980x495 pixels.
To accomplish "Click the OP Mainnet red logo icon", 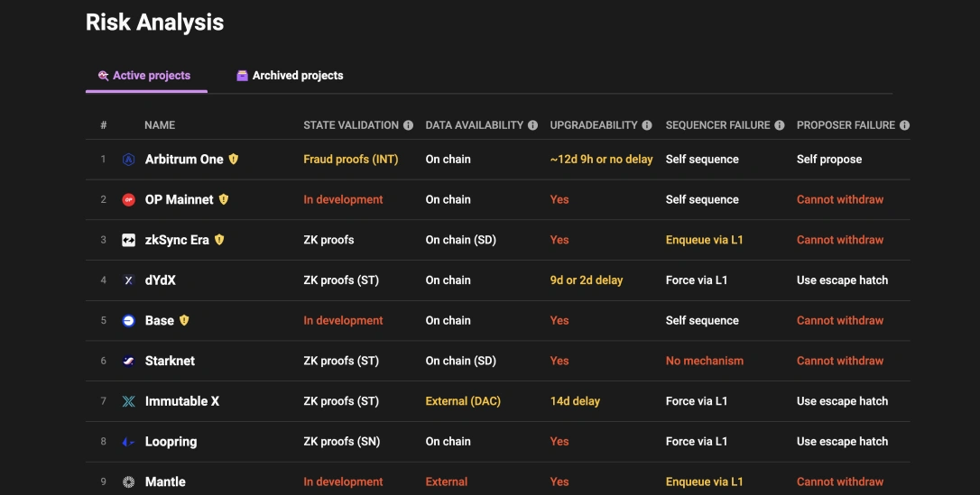I will click(128, 200).
